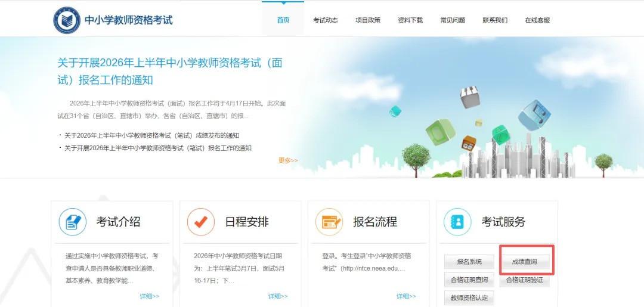This screenshot has height=307, width=644.
Task: Select 常见问题 in top navigation
Action: 453,20
